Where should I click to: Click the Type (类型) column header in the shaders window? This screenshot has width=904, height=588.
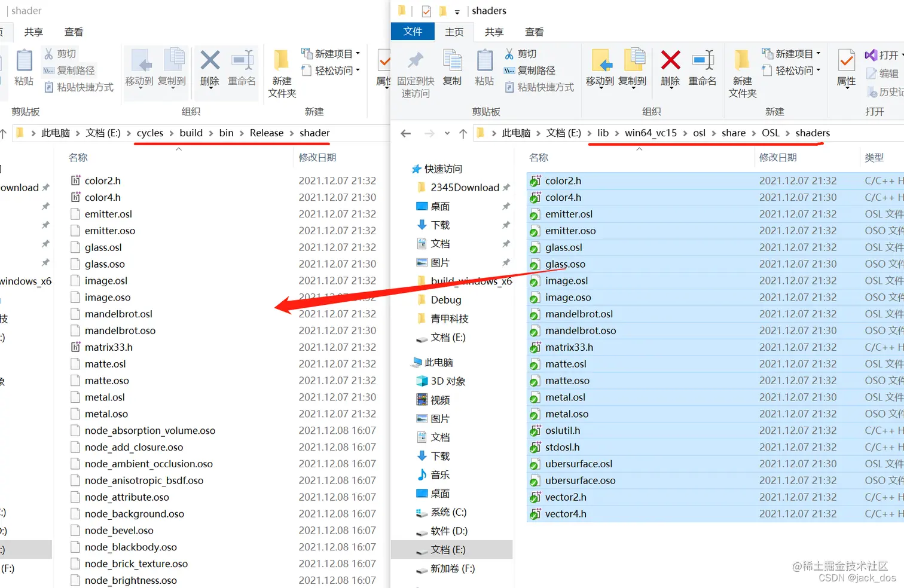tap(874, 158)
